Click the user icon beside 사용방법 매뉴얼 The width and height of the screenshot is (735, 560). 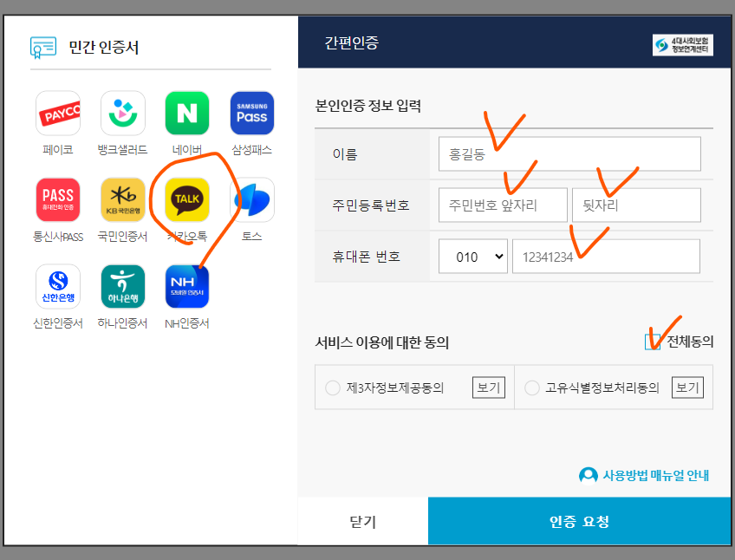[x=589, y=475]
